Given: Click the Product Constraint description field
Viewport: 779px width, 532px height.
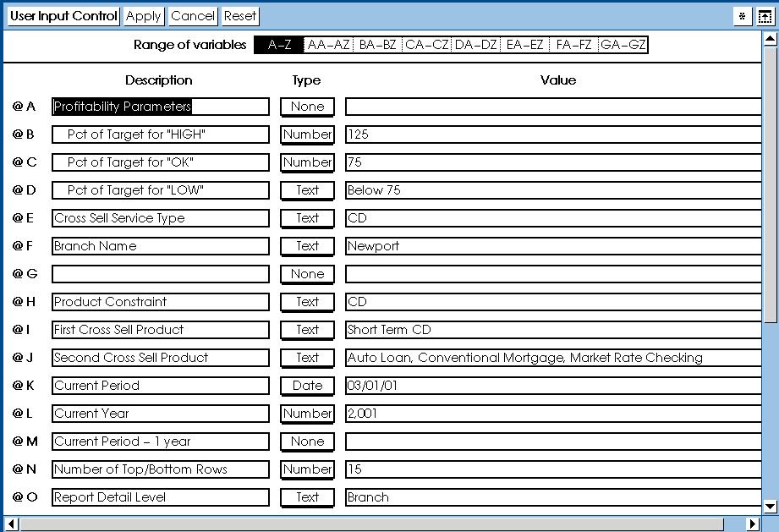Looking at the screenshot, I should (x=161, y=302).
